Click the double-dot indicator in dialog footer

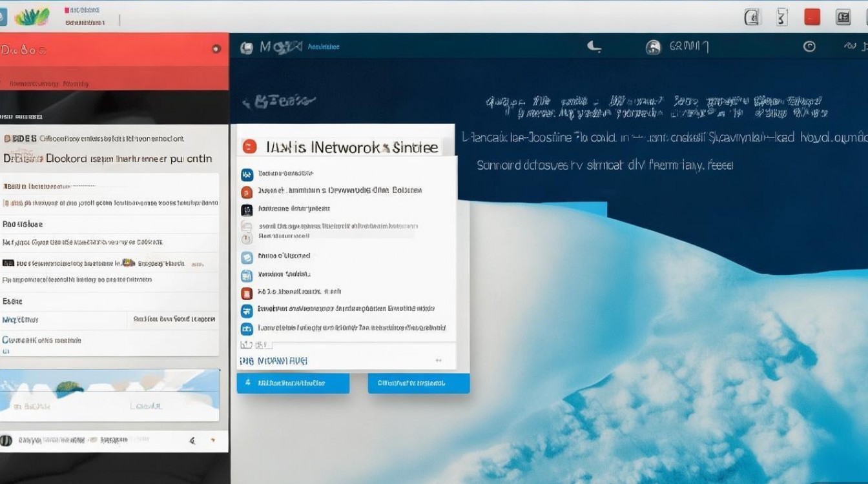coord(439,361)
